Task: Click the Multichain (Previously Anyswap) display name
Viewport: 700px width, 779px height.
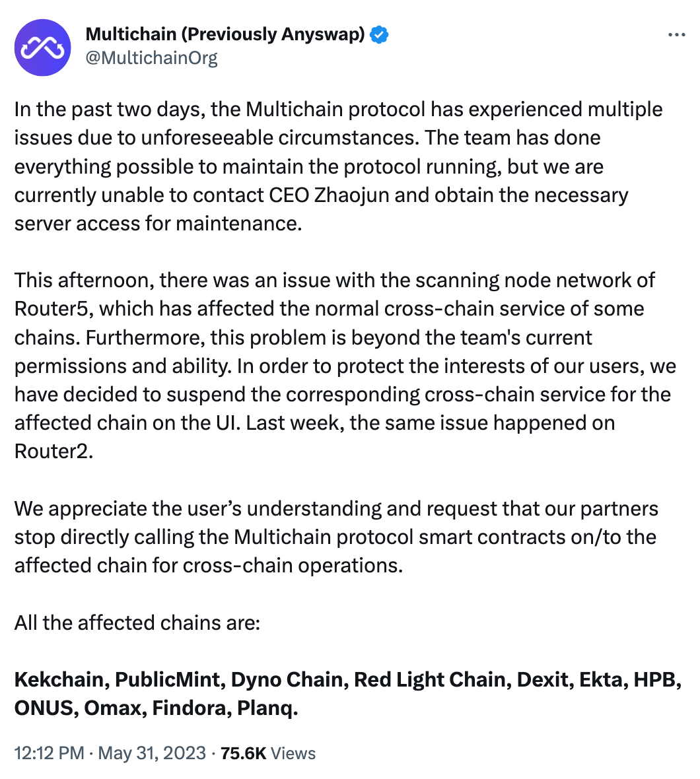Action: [x=225, y=34]
